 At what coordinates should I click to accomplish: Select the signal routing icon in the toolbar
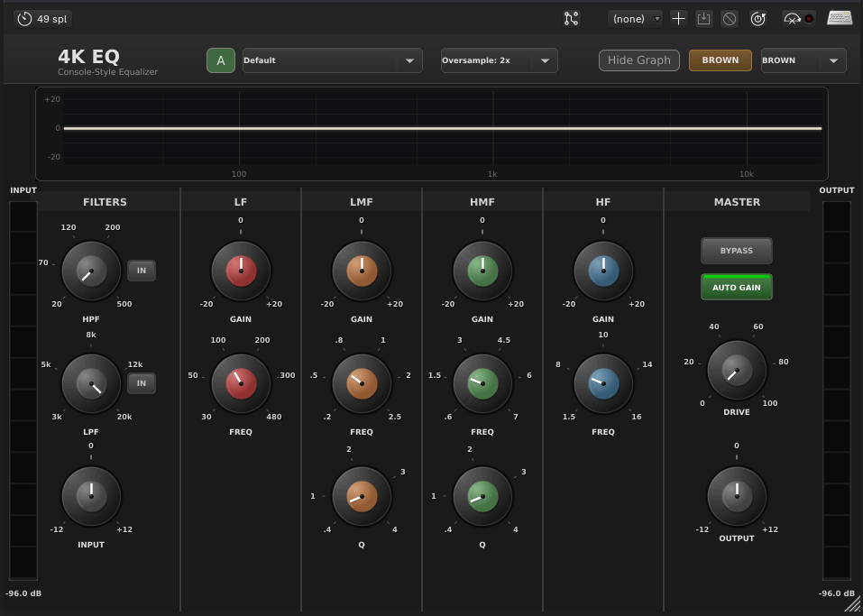(x=571, y=18)
